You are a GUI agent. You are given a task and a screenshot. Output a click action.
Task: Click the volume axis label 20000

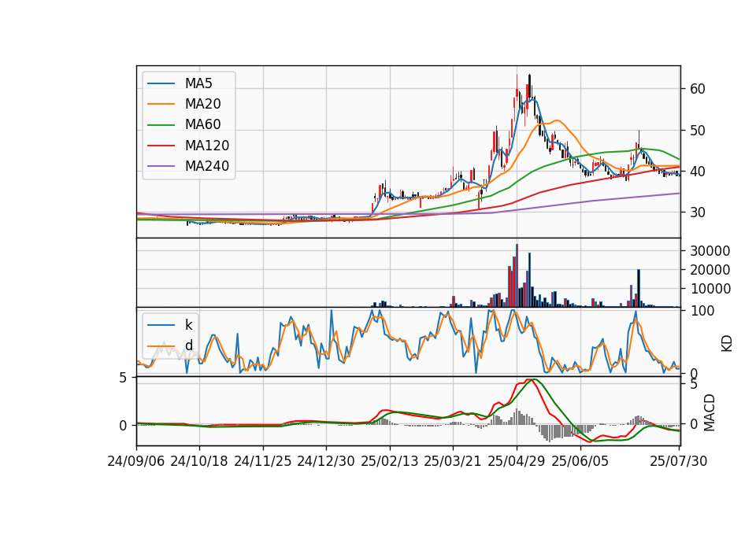tap(710, 270)
